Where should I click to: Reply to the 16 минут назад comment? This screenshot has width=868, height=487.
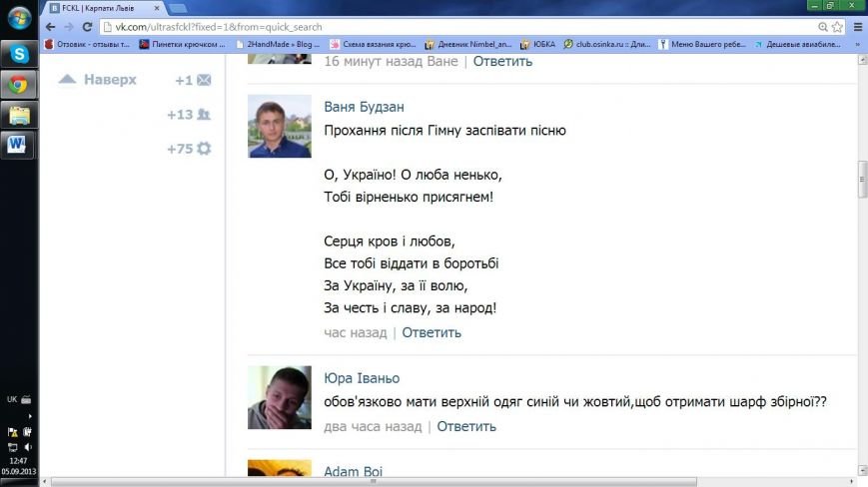502,61
